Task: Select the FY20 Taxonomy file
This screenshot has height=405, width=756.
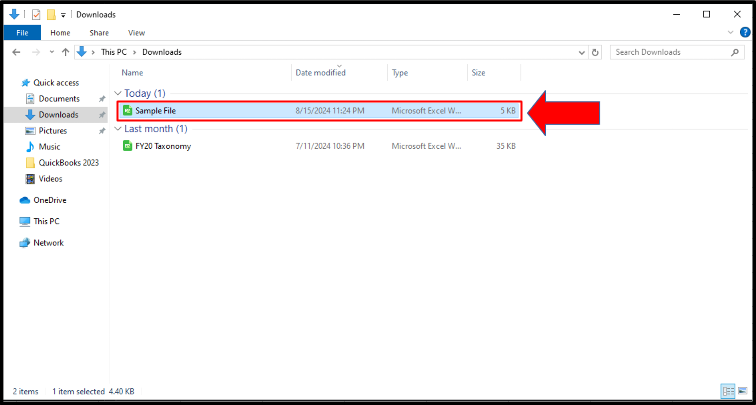Action: point(163,146)
